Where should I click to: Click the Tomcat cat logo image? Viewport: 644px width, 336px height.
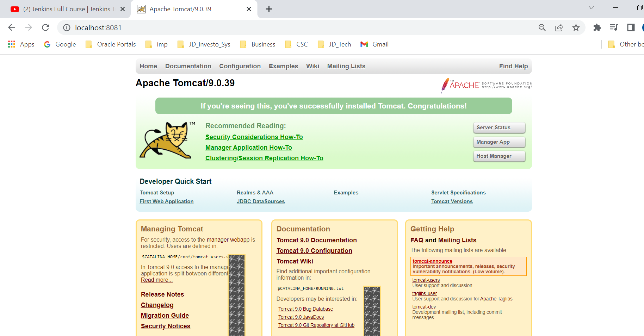click(167, 140)
